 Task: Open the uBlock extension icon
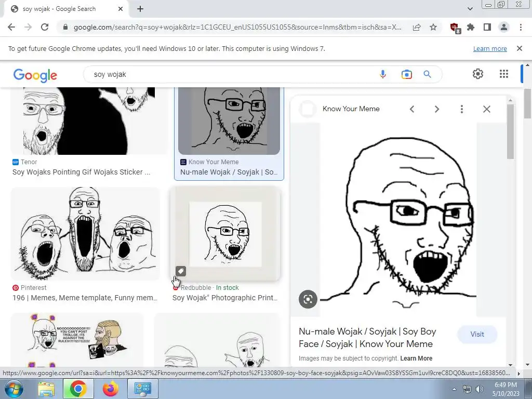click(x=455, y=28)
